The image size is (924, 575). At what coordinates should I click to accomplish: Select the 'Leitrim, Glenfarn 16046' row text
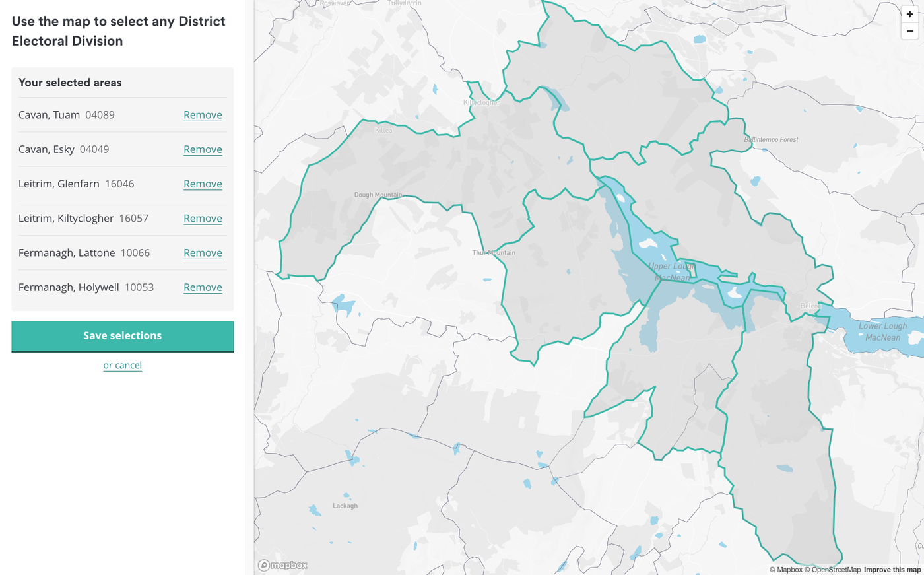point(77,184)
